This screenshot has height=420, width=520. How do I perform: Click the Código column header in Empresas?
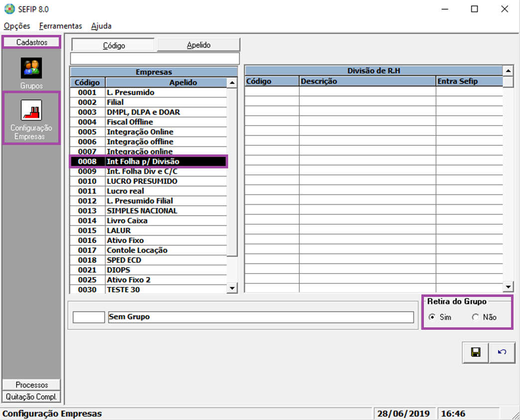88,83
